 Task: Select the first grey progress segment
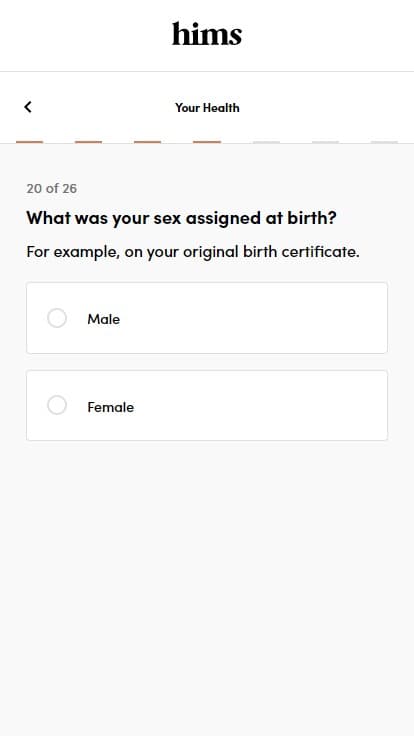[x=266, y=142]
